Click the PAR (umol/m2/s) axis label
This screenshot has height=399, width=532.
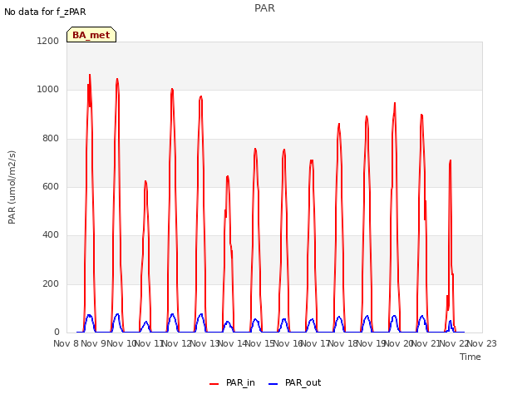pyautogui.click(x=12, y=187)
